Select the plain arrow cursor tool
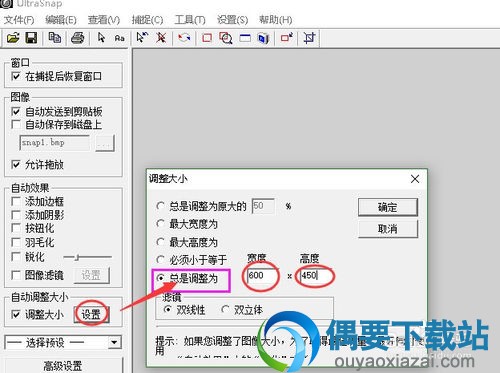Viewport: 500px width, 373px height. click(x=102, y=38)
